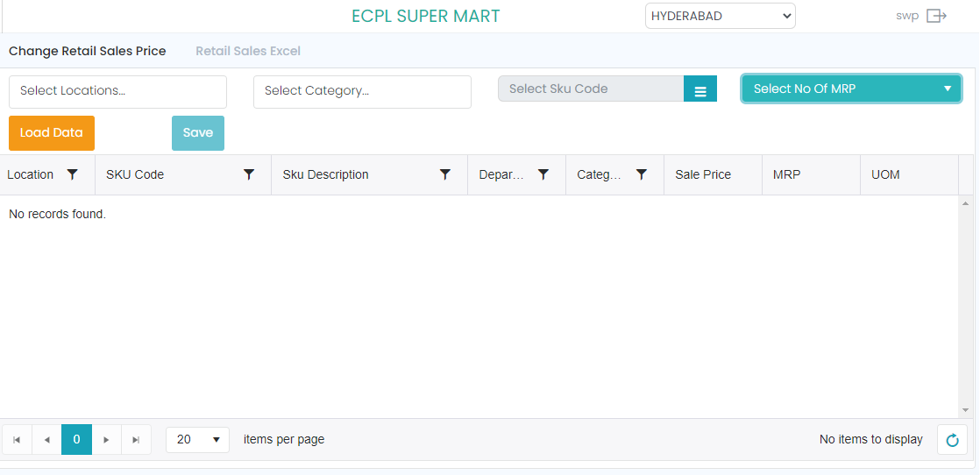980x475 pixels.
Task: Go to next page of the grid
Action: [x=106, y=440]
